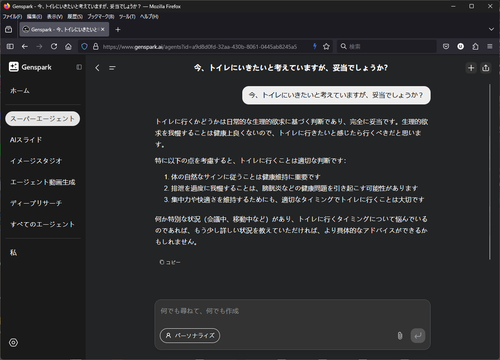Open Pocket icon in toolbar
Viewport: 500px width, 360px height.
tap(446, 47)
